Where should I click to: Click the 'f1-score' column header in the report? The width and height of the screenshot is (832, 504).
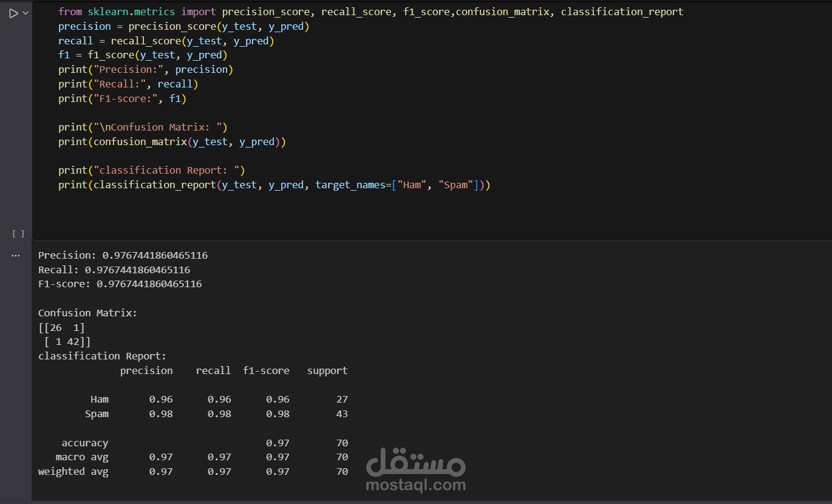(x=266, y=370)
